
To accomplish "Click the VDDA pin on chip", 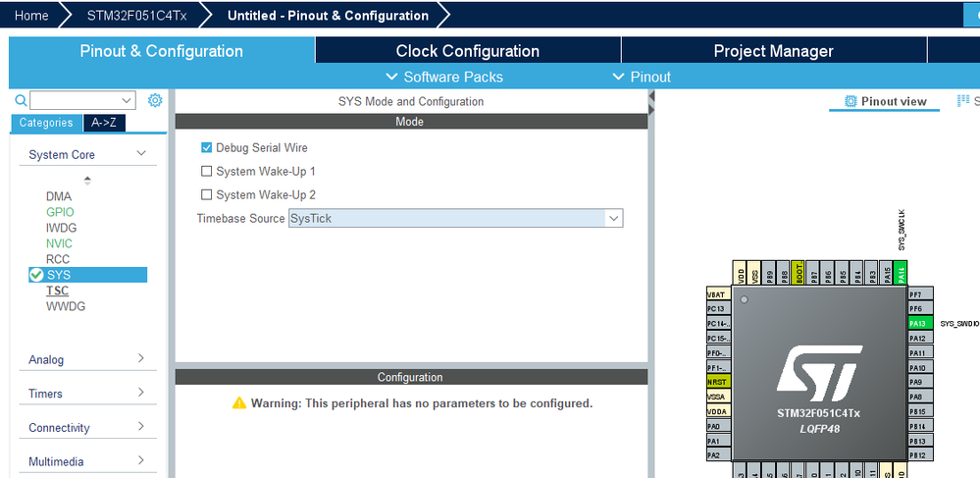I will click(x=718, y=411).
